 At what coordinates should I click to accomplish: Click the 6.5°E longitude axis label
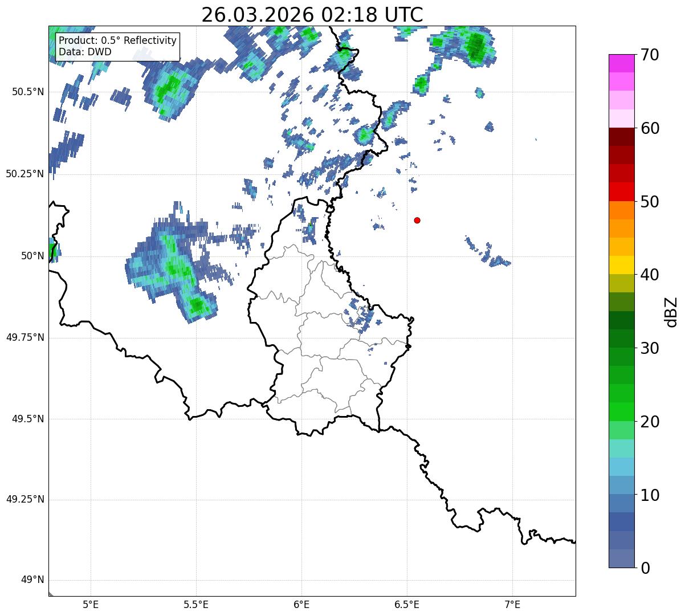(x=407, y=605)
